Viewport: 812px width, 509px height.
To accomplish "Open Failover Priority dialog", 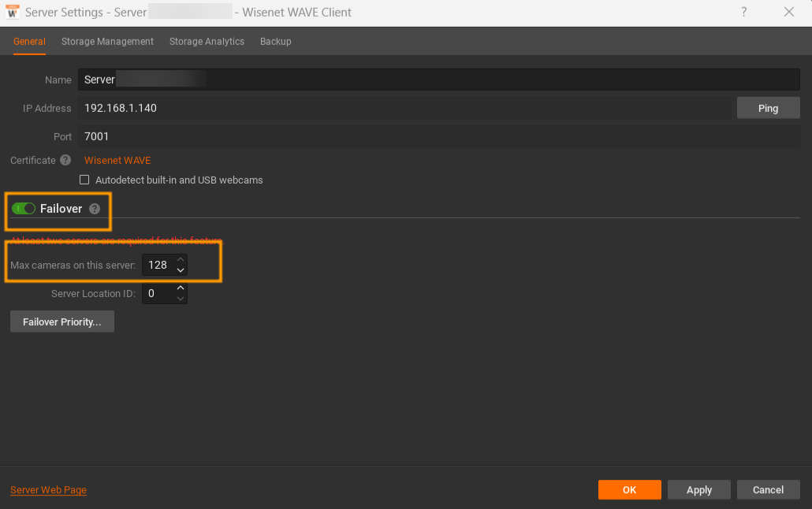I will tap(62, 321).
